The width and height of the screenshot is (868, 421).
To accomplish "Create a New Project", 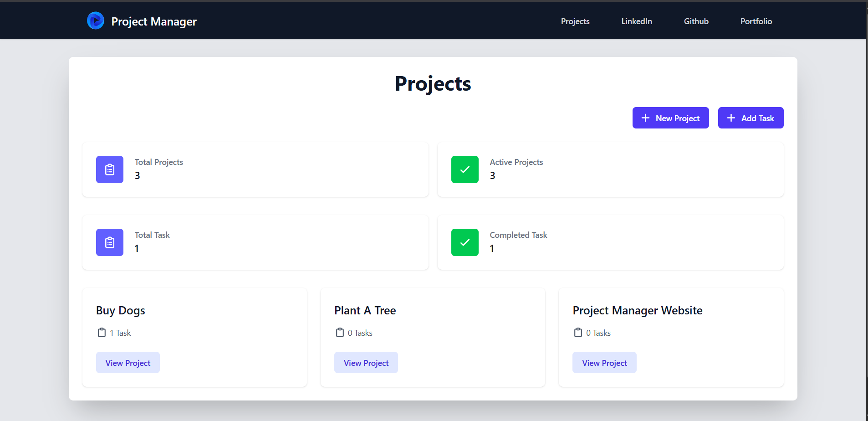I will click(x=670, y=118).
